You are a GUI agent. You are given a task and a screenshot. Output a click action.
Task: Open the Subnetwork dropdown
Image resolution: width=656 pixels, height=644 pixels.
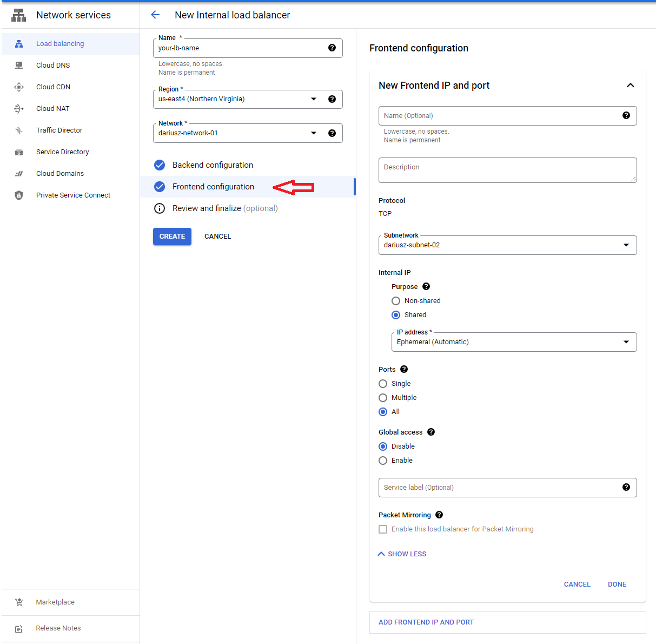(x=508, y=245)
